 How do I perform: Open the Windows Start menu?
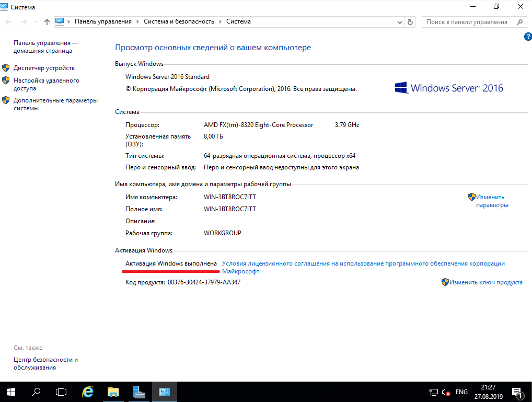11,392
